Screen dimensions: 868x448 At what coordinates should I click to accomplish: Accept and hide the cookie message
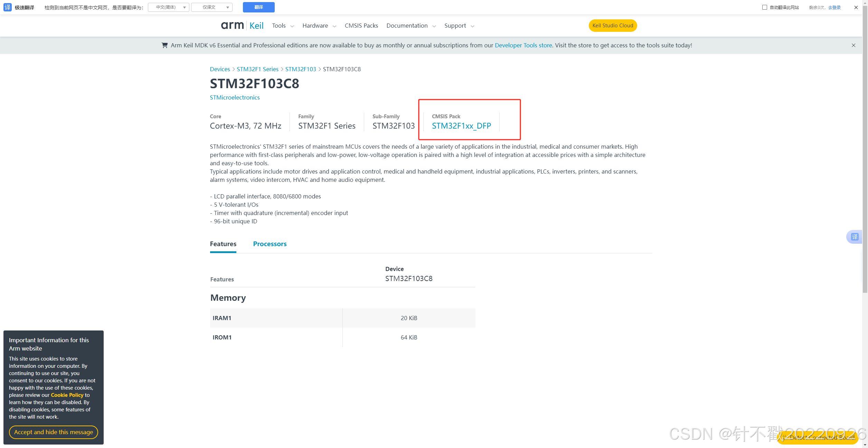click(54, 432)
